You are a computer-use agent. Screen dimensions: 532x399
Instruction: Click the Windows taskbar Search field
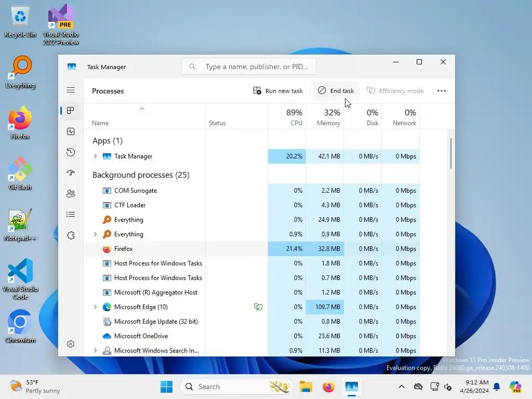pos(236,387)
